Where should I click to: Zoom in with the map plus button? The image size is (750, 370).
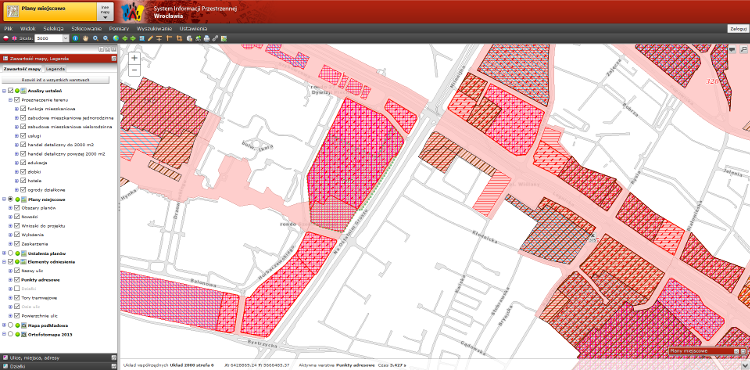click(134, 58)
